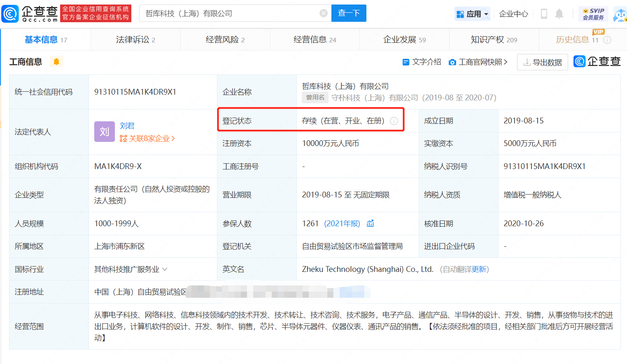
Task: Click the robot assistant avatar icon
Action: pyautogui.click(x=620, y=14)
